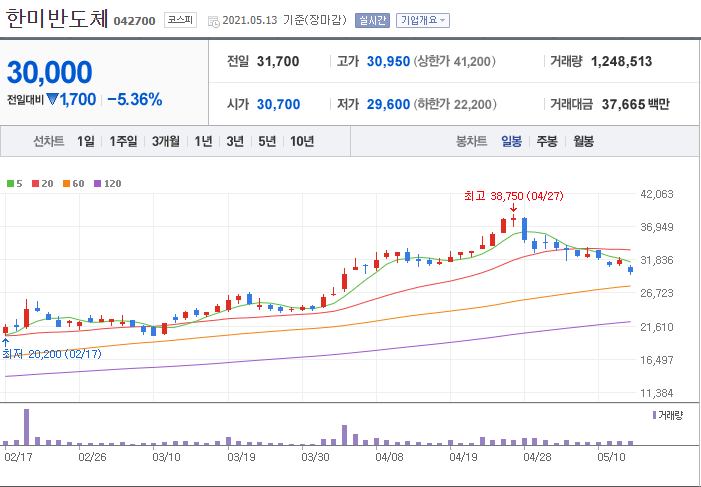Viewport: 701px width, 487px height.
Task: Switch to 월봉 candlestick chart
Action: [583, 142]
